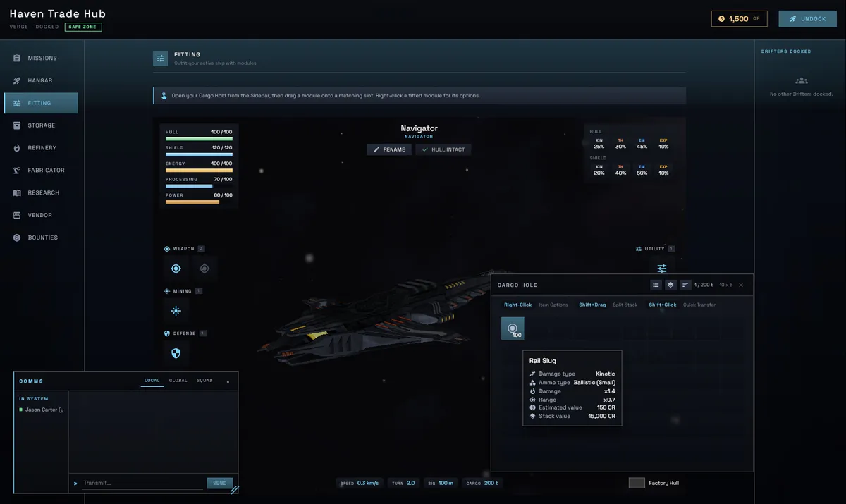Click the Research book icon in sidebar

pyautogui.click(x=17, y=192)
